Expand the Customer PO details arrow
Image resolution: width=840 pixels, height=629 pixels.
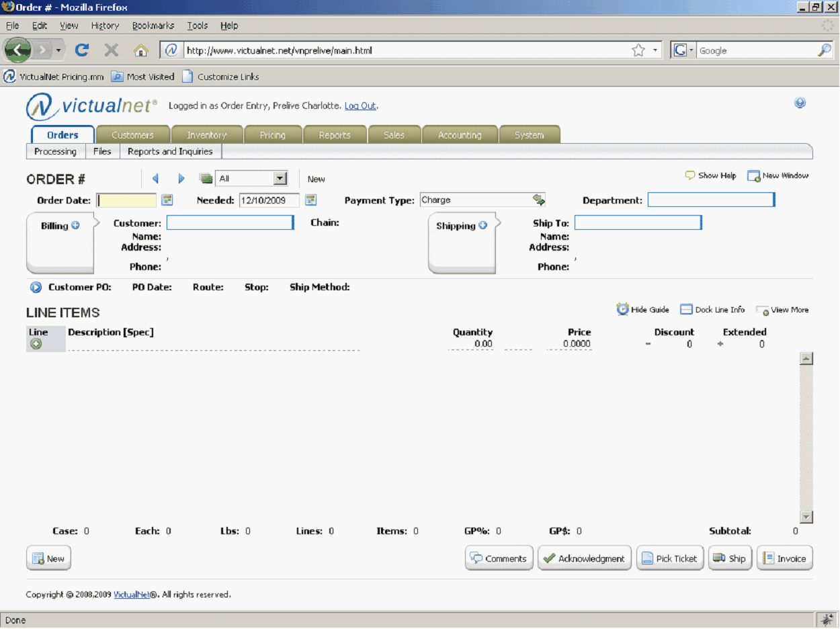36,288
